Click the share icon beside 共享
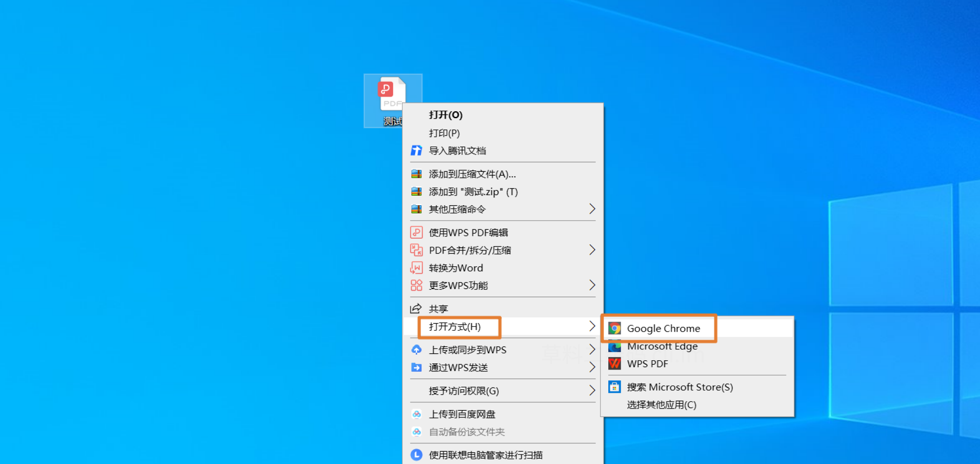 [x=416, y=308]
